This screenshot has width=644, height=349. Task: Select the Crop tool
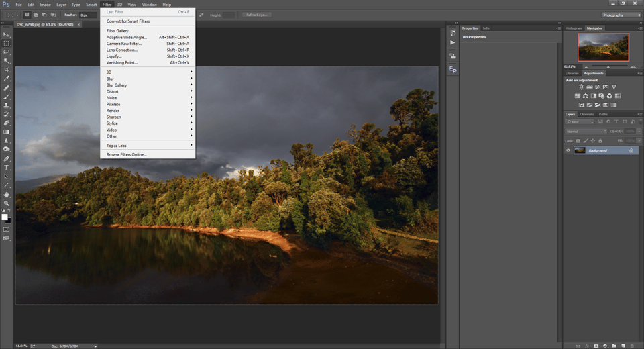click(x=6, y=70)
